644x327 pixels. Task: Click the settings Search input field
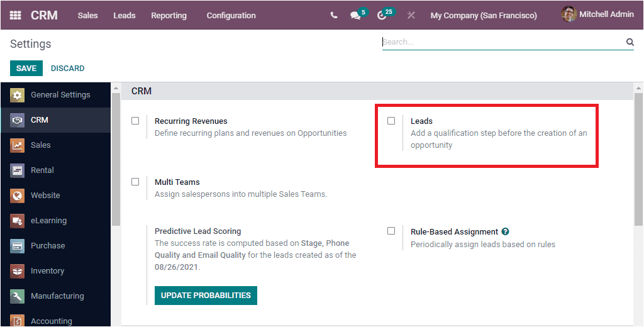[x=503, y=42]
